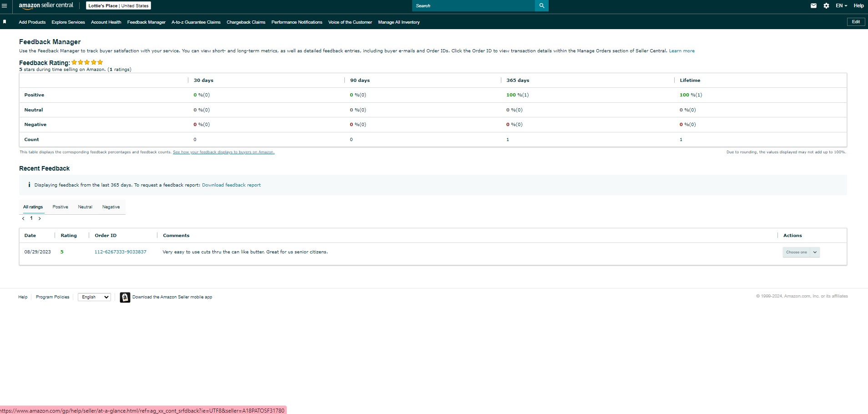Screen dimensions: 868x414
Task: Click the Comments column header
Action: tap(176, 236)
